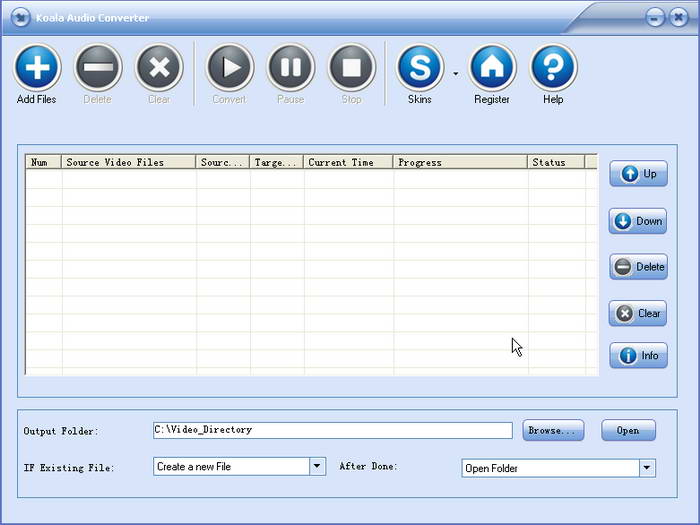Minimize the Koala Audio Converter window
The height and width of the screenshot is (525, 700).
pos(655,18)
